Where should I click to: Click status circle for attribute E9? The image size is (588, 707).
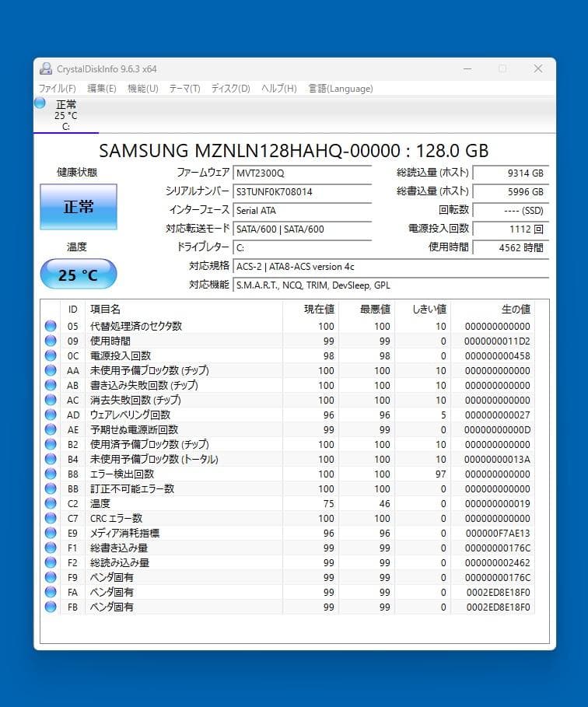pyautogui.click(x=51, y=533)
